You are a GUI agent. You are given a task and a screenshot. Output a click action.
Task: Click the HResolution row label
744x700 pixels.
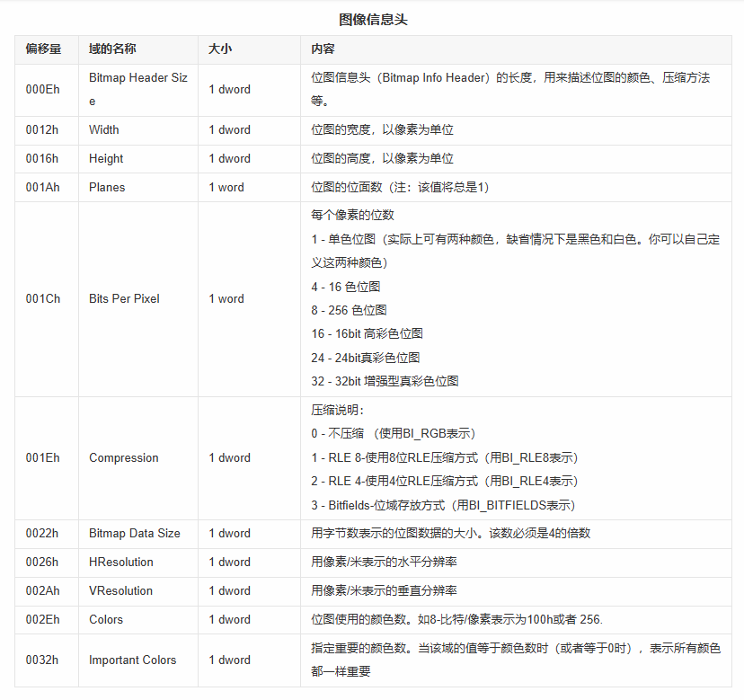tap(115, 562)
